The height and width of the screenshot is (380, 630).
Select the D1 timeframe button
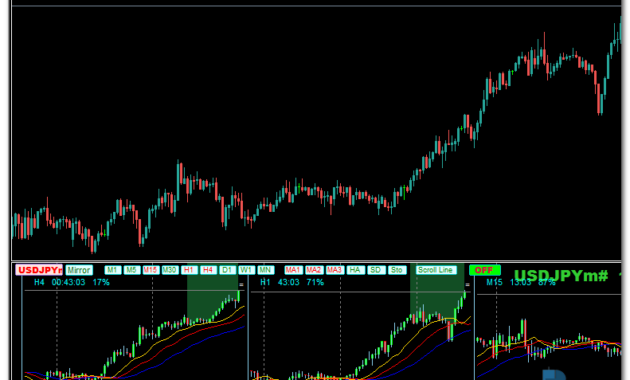(227, 270)
